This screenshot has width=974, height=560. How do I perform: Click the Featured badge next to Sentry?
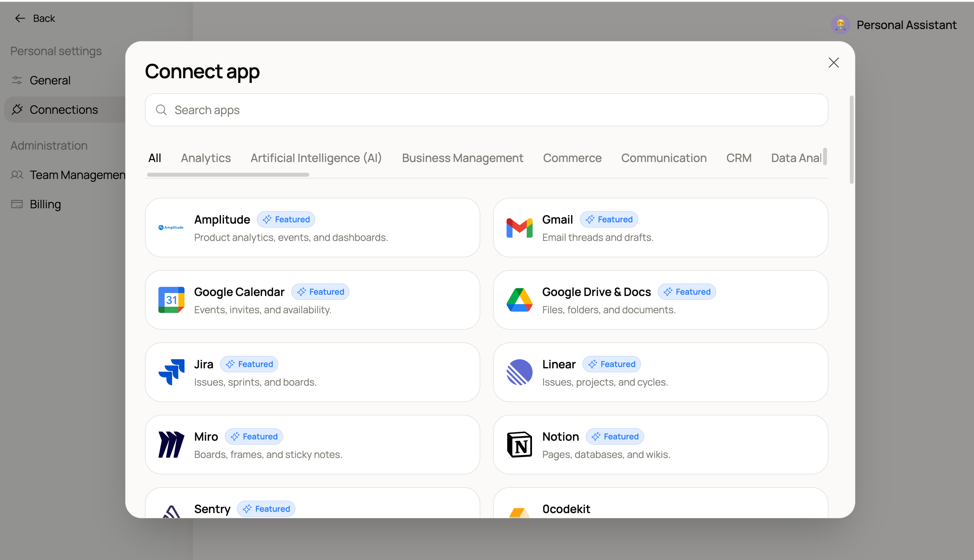pyautogui.click(x=266, y=508)
